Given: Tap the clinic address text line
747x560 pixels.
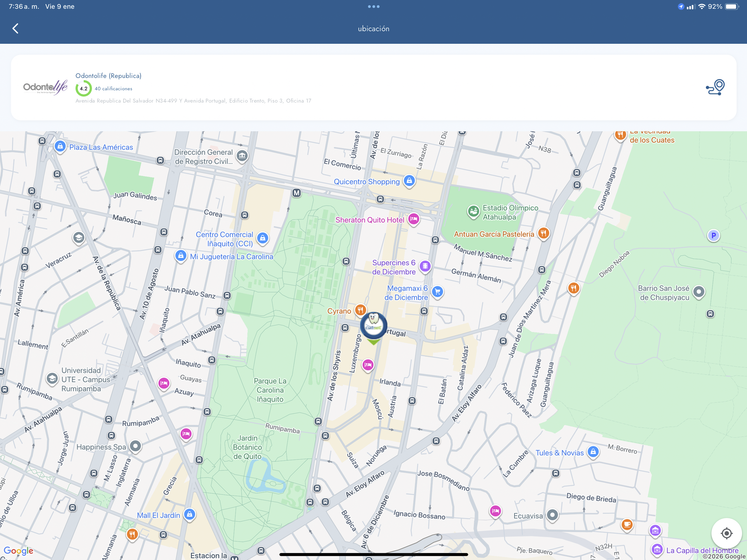Looking at the screenshot, I should coord(193,101).
